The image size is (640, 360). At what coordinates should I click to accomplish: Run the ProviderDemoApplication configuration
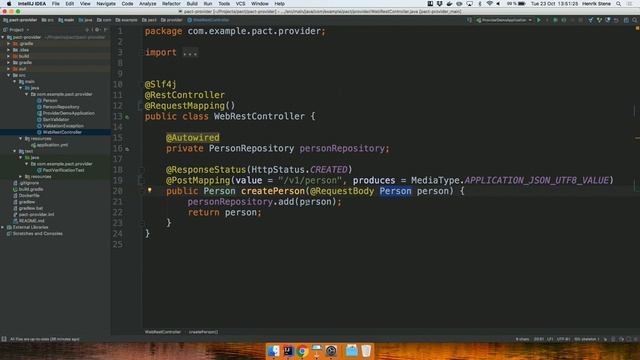coord(539,20)
